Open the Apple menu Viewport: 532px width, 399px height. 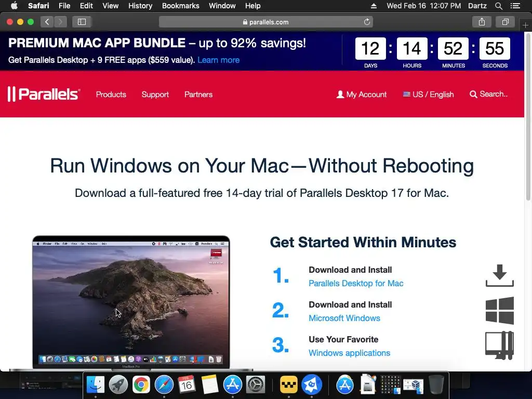14,6
